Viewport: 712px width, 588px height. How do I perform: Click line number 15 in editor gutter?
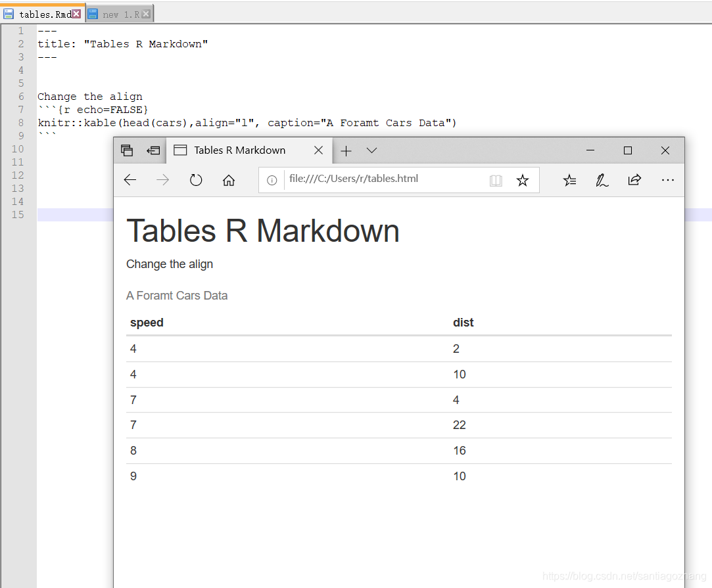click(x=18, y=215)
